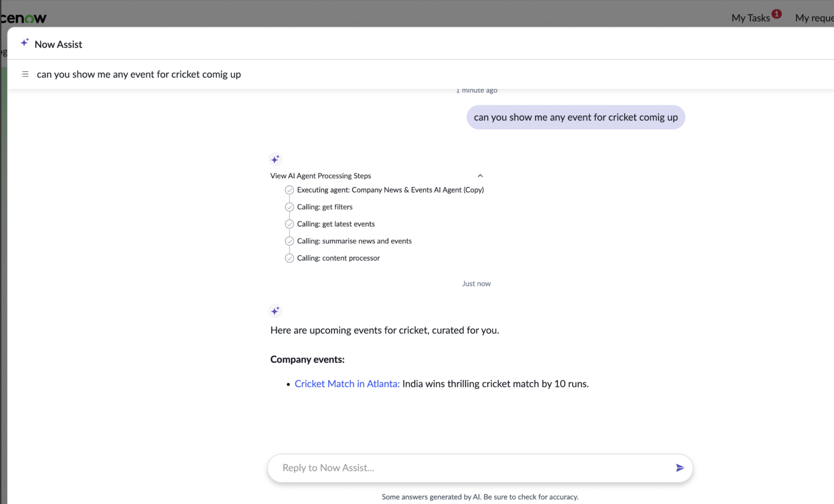Click checkmark beside get latest events
Image resolution: width=834 pixels, height=504 pixels.
289,224
